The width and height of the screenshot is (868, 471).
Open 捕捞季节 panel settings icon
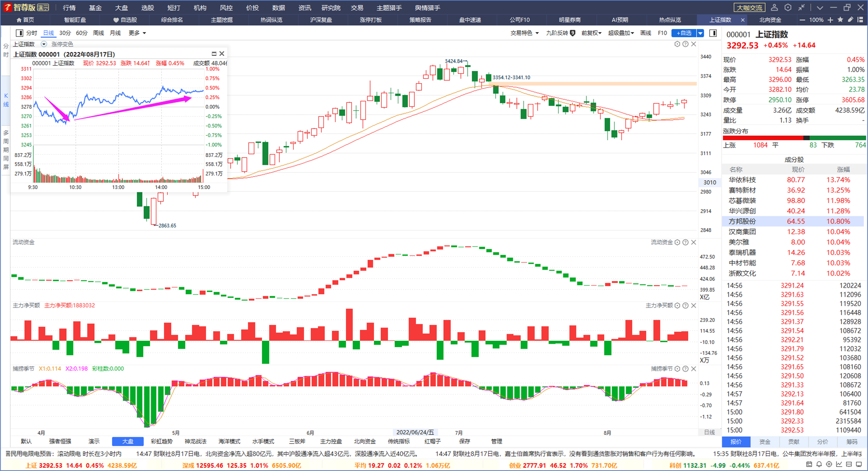(x=677, y=369)
